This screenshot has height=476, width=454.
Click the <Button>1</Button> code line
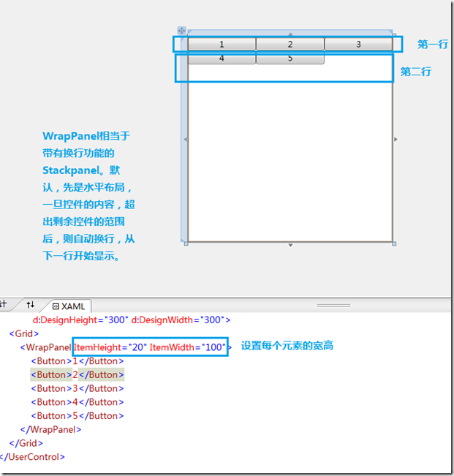coord(77,361)
